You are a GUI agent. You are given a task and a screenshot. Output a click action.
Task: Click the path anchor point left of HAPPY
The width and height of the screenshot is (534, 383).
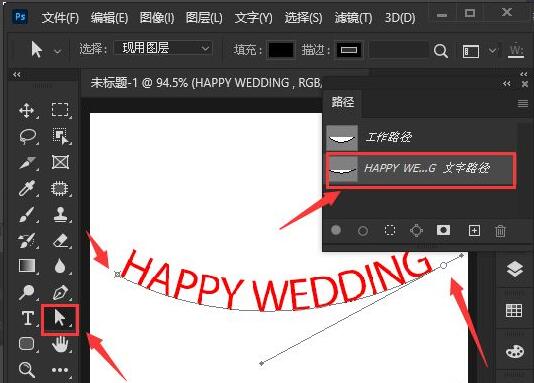(x=117, y=274)
